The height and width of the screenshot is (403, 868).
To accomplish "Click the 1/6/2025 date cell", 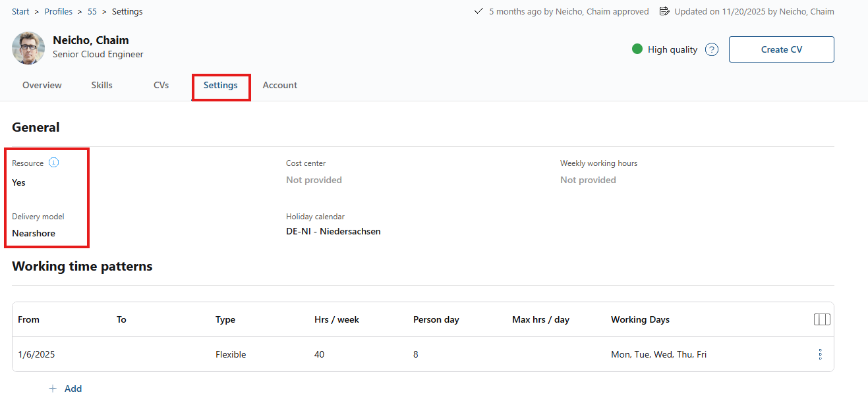I will point(36,354).
